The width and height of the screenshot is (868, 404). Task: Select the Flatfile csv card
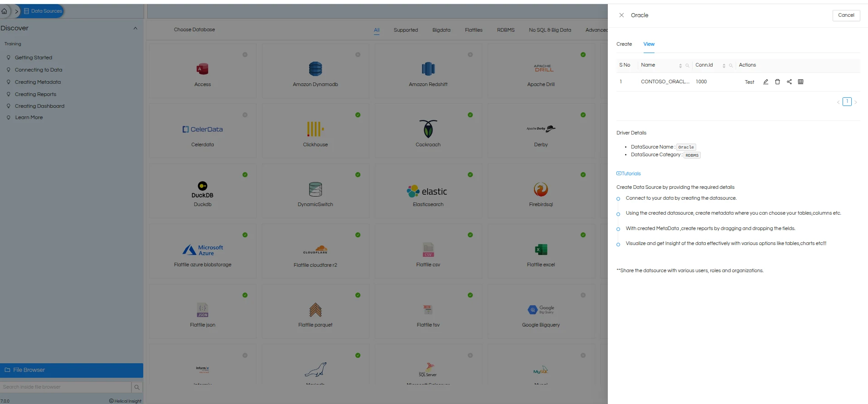428,251
